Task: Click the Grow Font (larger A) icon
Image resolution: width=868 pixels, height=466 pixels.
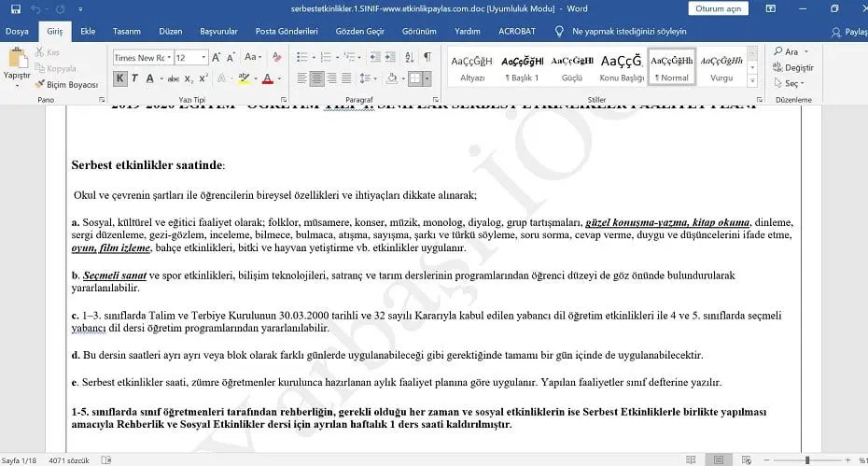Action: (x=216, y=57)
